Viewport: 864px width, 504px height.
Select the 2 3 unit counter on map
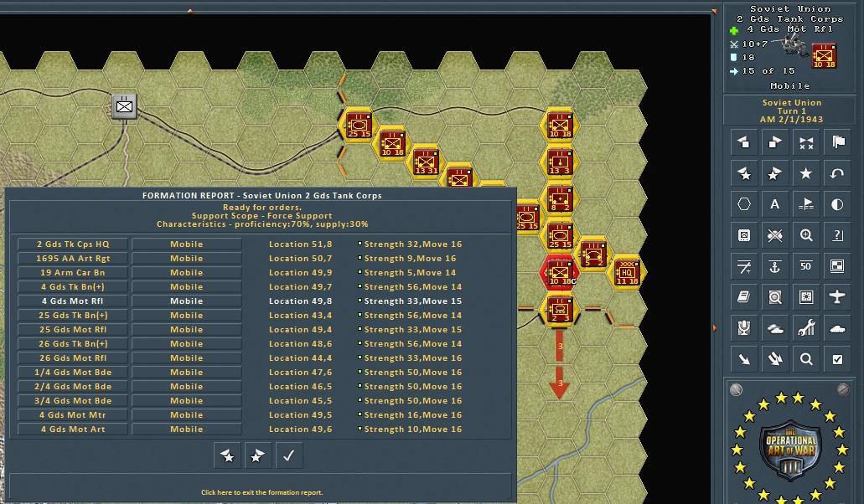(560, 309)
